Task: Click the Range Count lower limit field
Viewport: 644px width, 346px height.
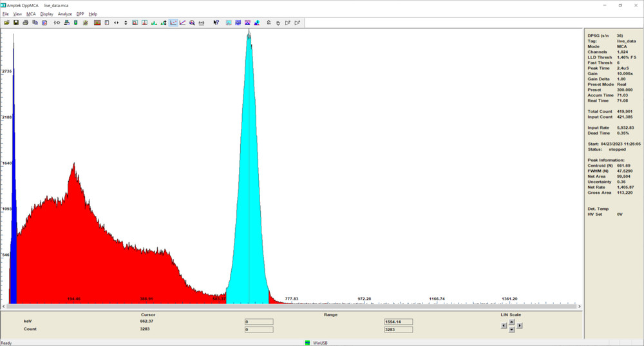Action: click(259, 329)
